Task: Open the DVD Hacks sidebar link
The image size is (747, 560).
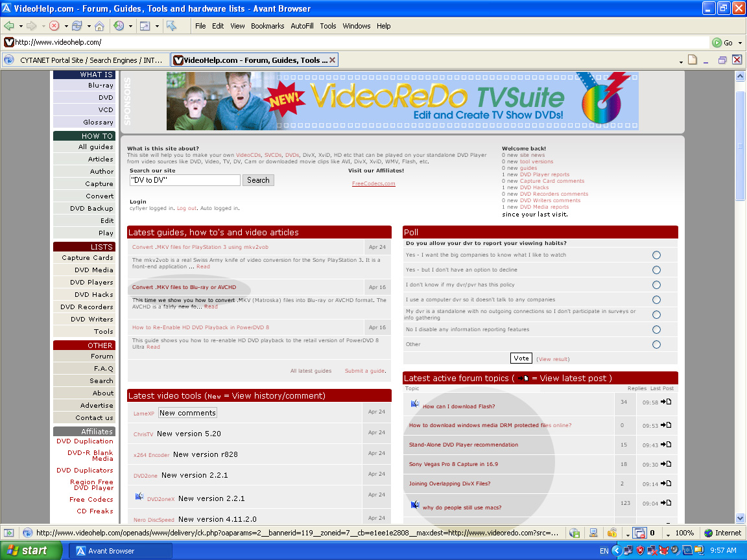Action: pos(94,295)
